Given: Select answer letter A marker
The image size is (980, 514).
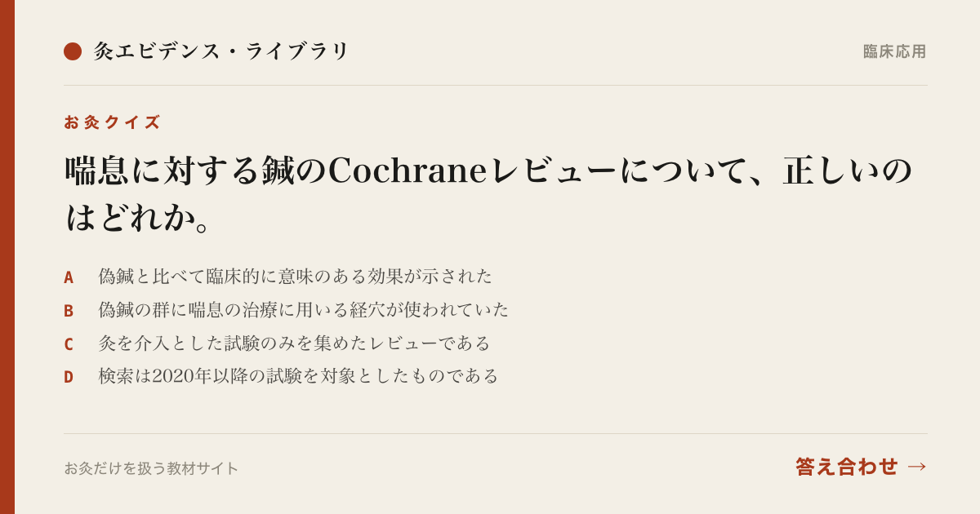Looking at the screenshot, I should pyautogui.click(x=69, y=277).
